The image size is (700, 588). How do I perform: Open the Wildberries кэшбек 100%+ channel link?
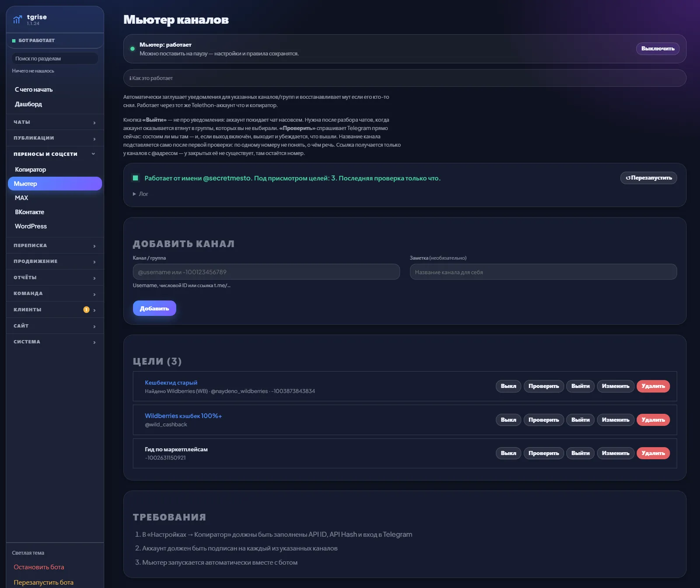click(x=183, y=416)
